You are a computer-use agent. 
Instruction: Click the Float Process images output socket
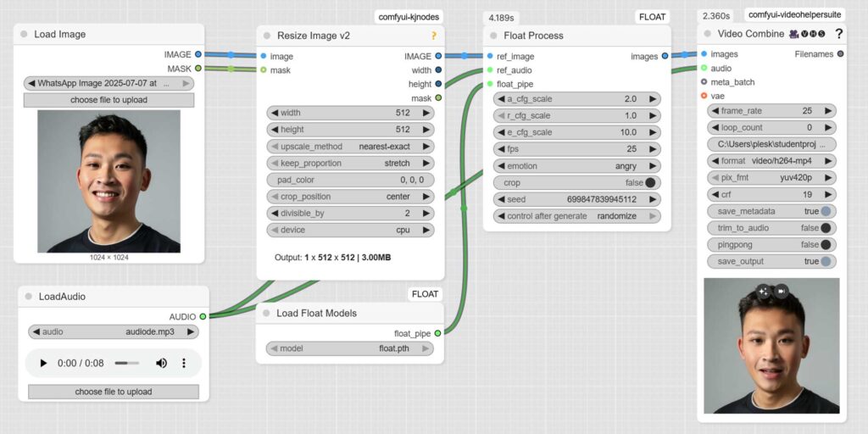[665, 57]
